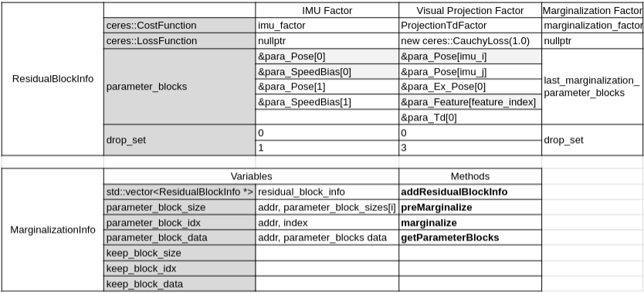Click the parameter_blocks gray label cell
644x293 pixels.
(179, 87)
